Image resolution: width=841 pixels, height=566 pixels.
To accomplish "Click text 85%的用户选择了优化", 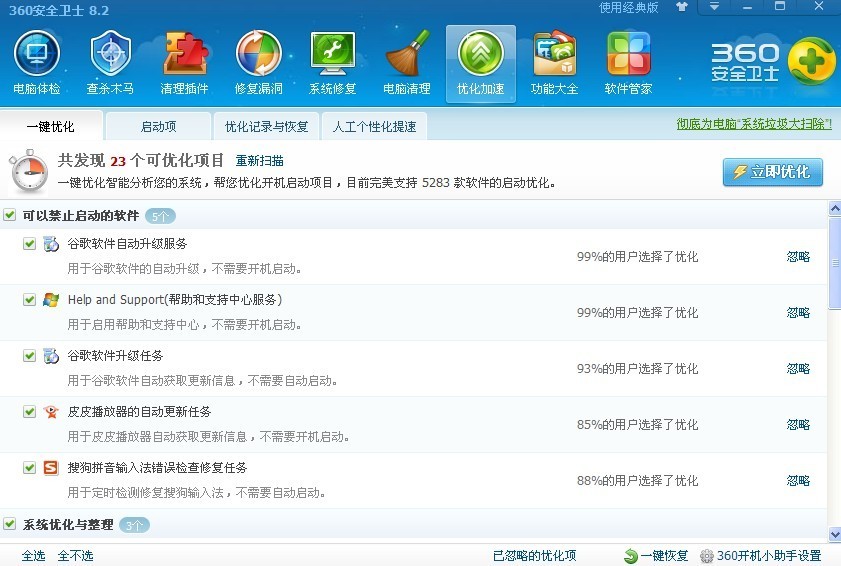I will 637,424.
